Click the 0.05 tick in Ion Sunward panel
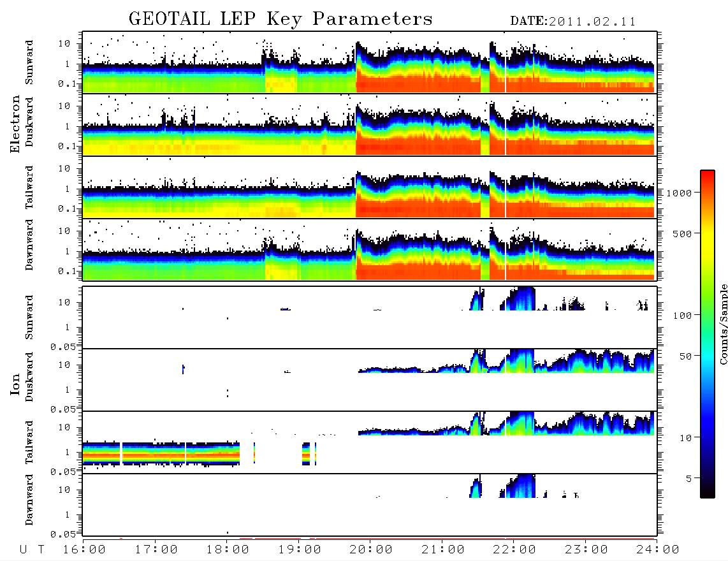The height and width of the screenshot is (561, 728). click(x=63, y=347)
